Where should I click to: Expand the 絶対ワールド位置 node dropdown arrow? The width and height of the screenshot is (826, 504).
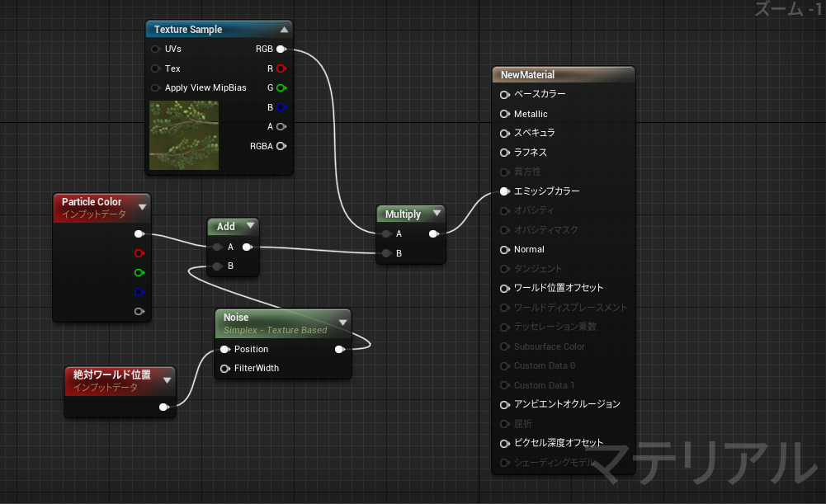point(167,380)
